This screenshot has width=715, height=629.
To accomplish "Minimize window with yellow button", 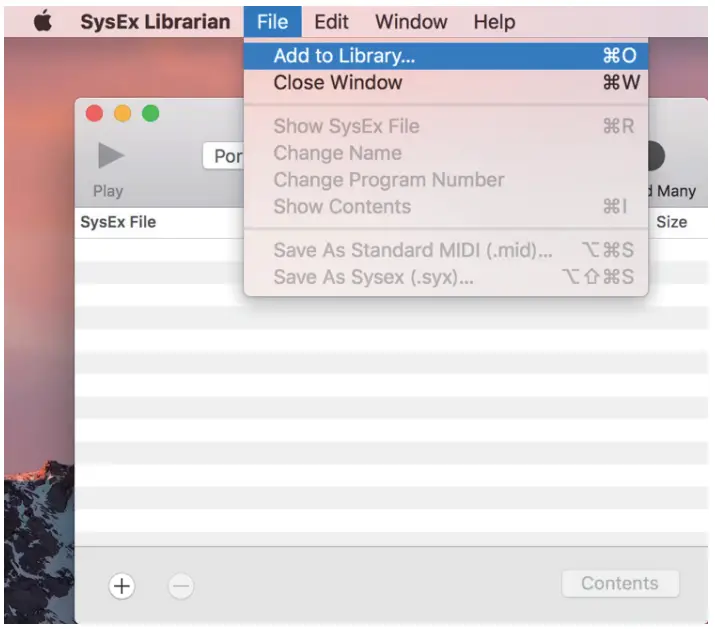I will click(122, 113).
